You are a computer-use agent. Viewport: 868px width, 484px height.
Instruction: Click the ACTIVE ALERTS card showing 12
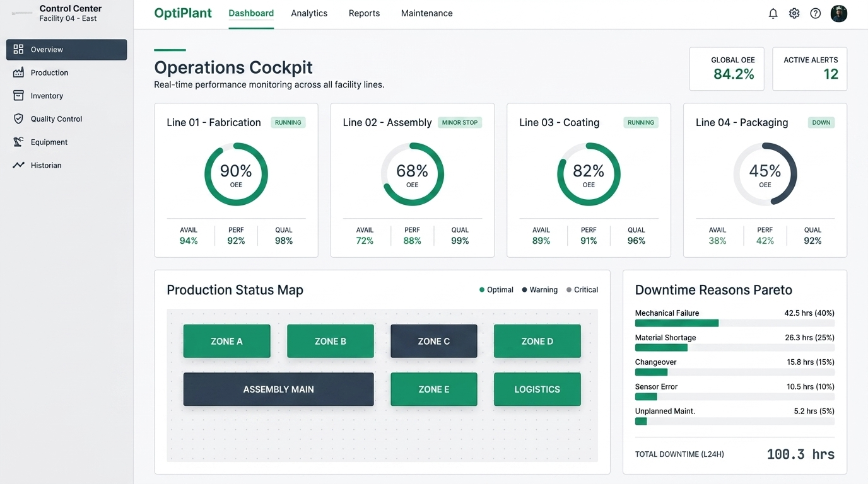click(x=810, y=69)
